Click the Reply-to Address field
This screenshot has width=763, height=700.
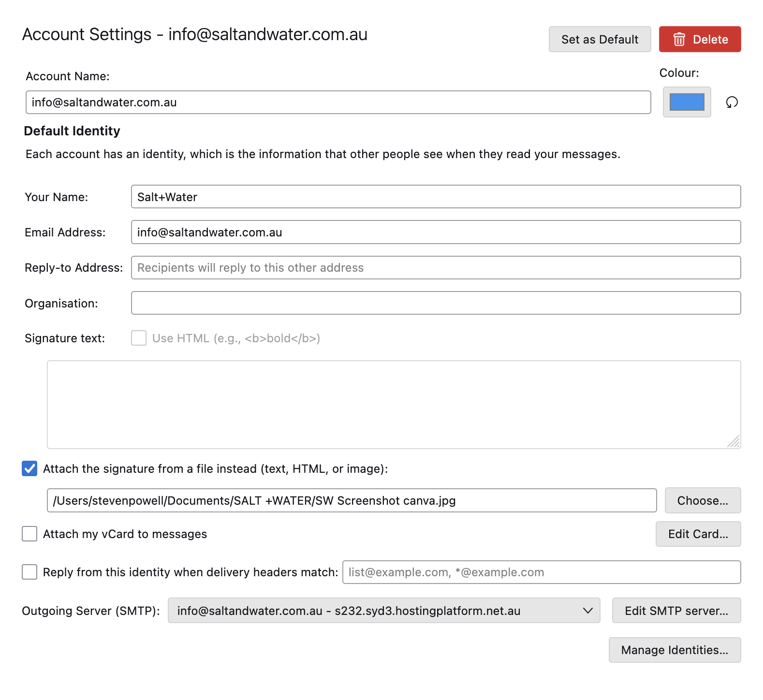click(x=436, y=267)
